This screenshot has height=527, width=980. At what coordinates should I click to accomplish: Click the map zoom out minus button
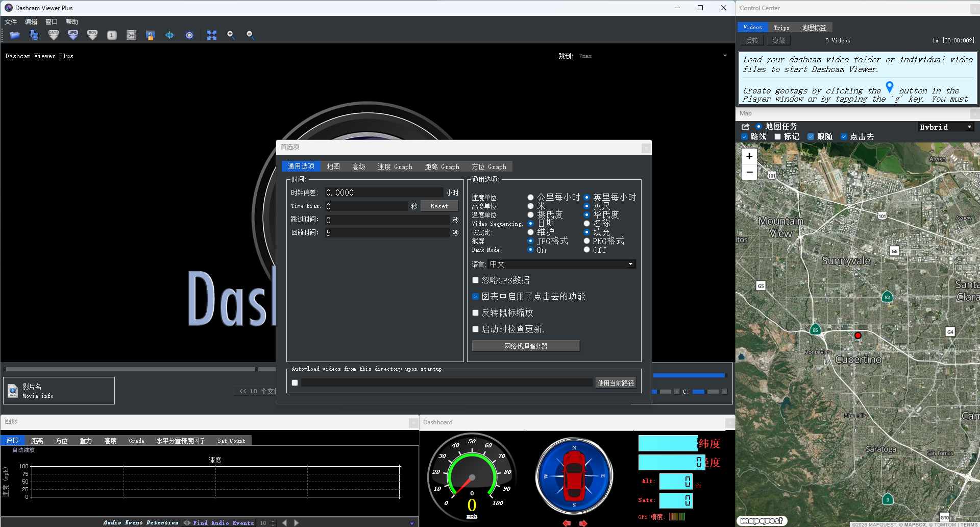pyautogui.click(x=749, y=172)
